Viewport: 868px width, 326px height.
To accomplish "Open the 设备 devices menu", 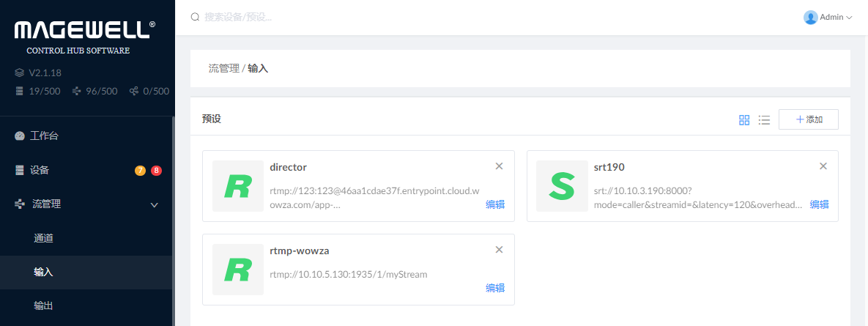I will [40, 170].
